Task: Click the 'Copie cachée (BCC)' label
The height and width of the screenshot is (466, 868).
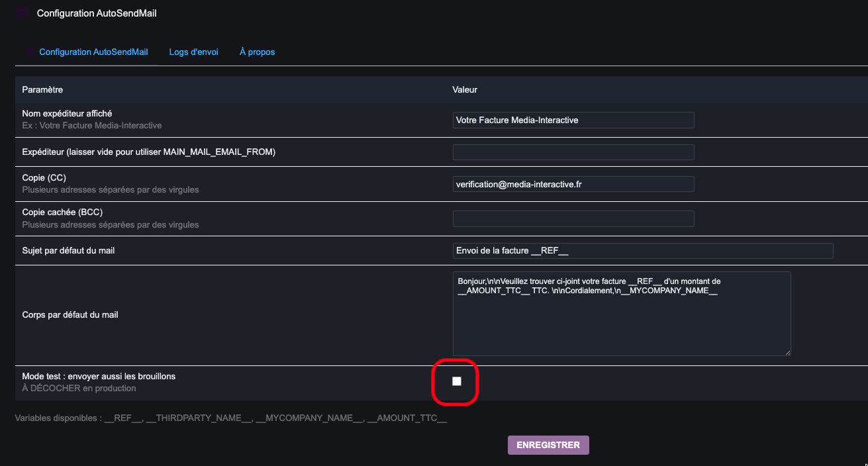Action: 62,212
